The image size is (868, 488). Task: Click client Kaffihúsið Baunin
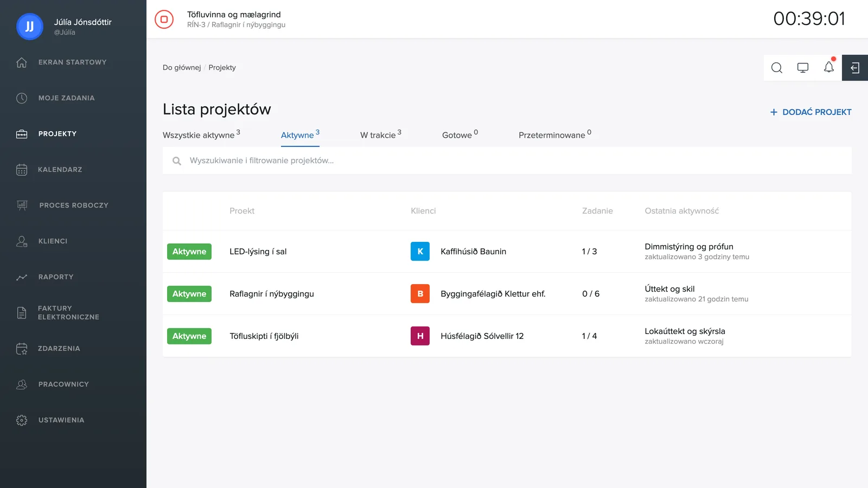[x=474, y=252]
